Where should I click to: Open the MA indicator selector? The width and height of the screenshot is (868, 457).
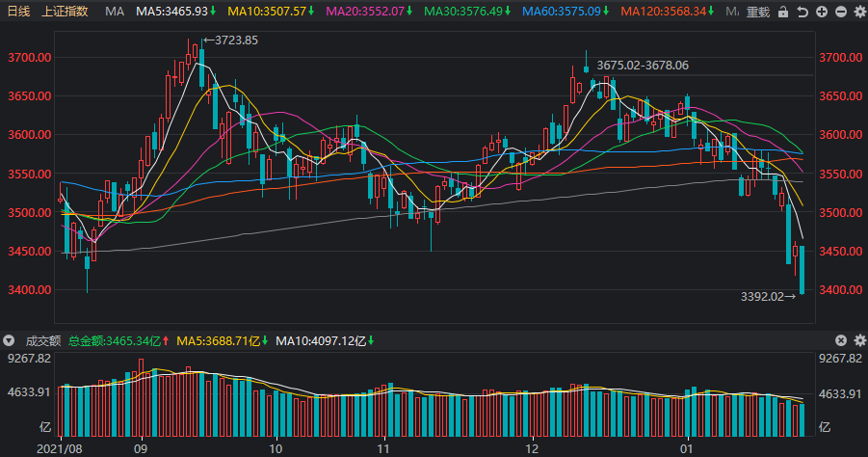coord(115,11)
